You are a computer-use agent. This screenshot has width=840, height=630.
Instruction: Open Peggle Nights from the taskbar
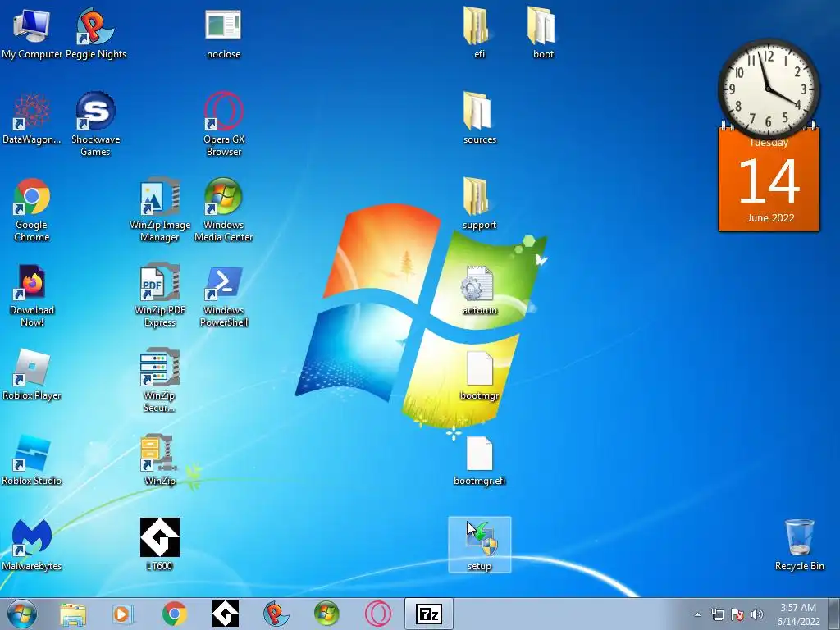(x=276, y=614)
